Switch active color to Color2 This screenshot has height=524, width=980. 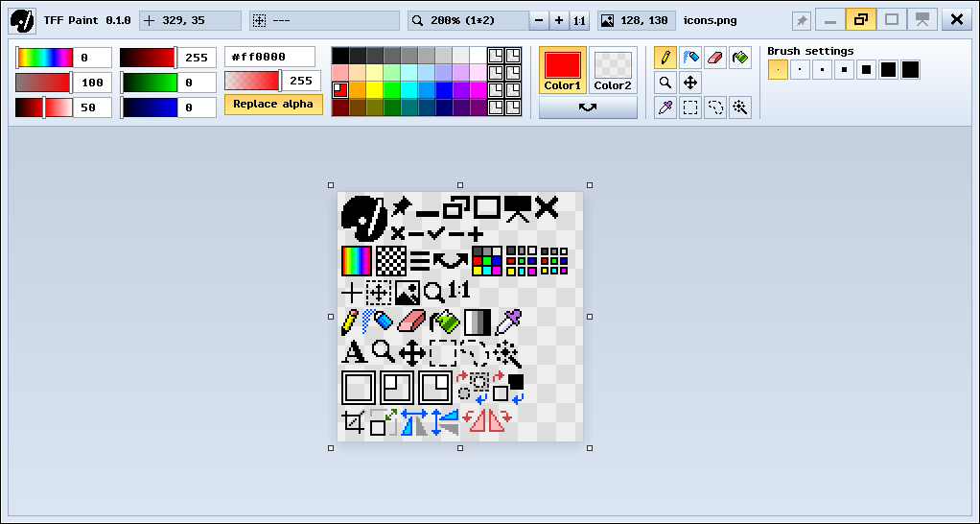(x=613, y=70)
